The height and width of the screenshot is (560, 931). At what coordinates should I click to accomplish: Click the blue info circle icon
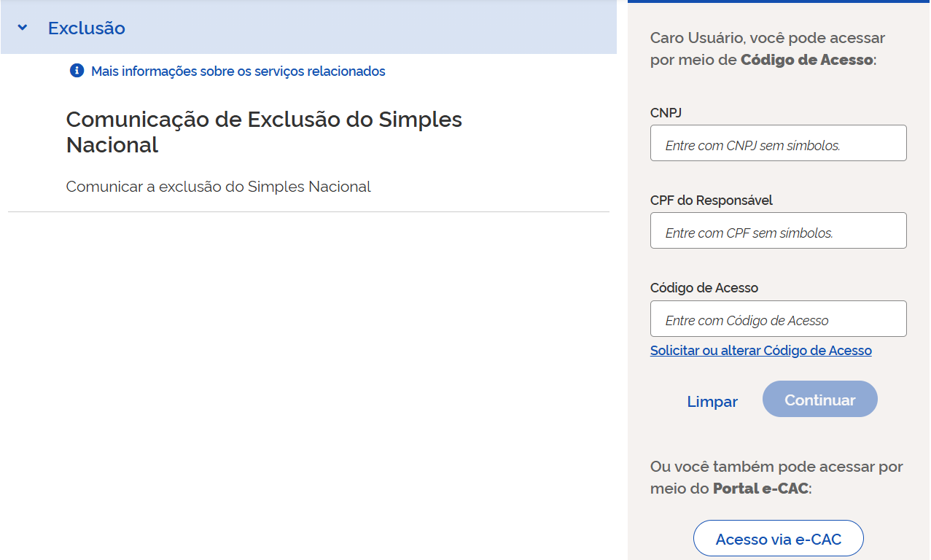click(77, 71)
